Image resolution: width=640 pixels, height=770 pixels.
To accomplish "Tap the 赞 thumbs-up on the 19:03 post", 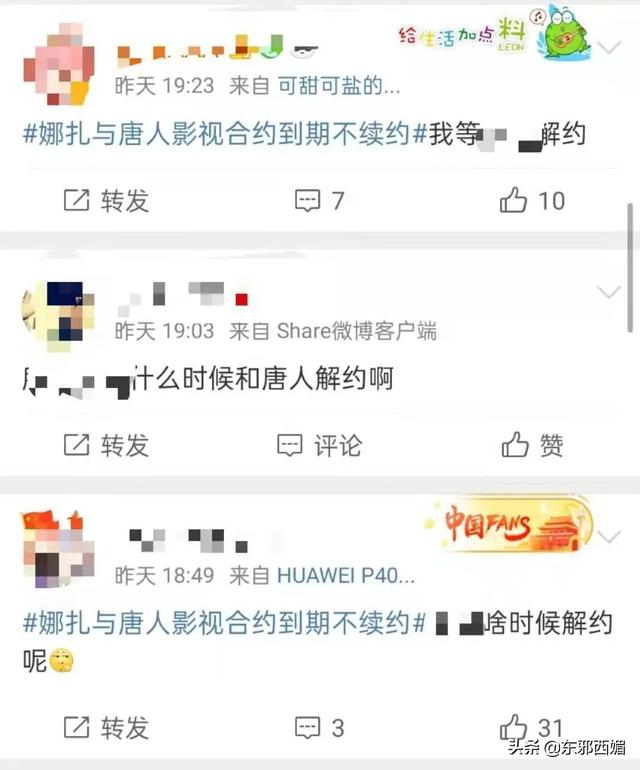I will click(x=515, y=444).
